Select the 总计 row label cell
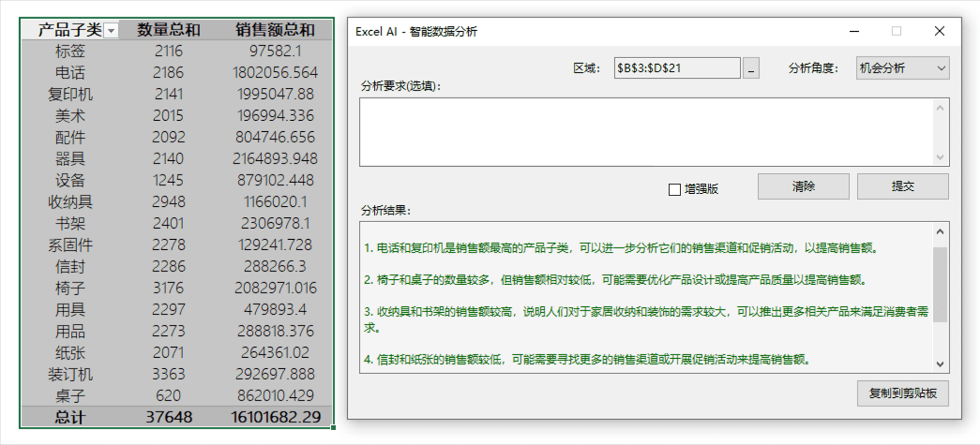The width and height of the screenshot is (980, 445). (x=70, y=417)
